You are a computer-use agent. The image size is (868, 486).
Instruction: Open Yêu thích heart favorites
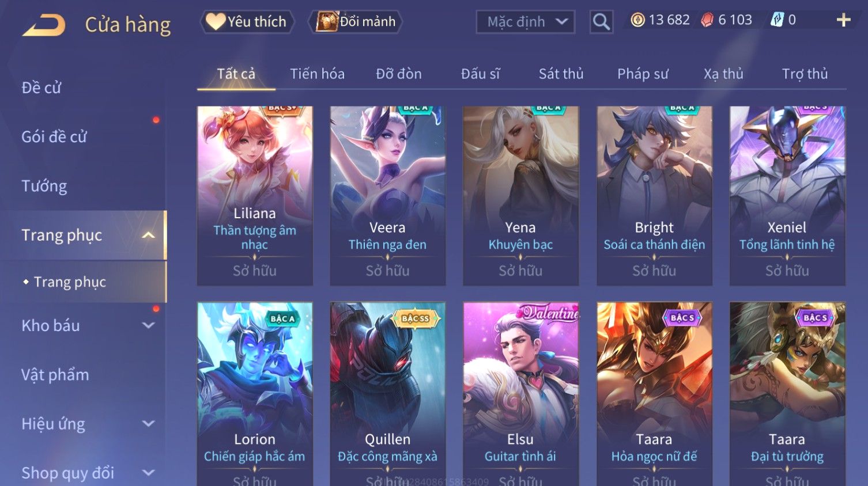pos(247,22)
